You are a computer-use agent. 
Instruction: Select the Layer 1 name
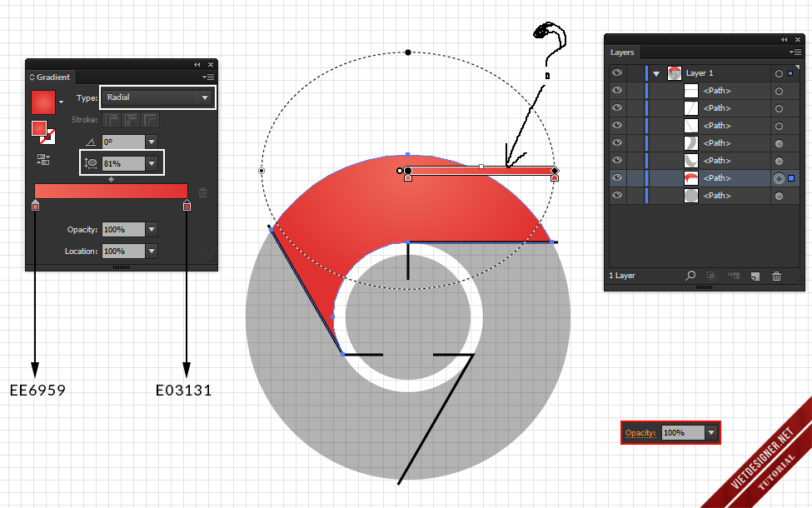(699, 73)
